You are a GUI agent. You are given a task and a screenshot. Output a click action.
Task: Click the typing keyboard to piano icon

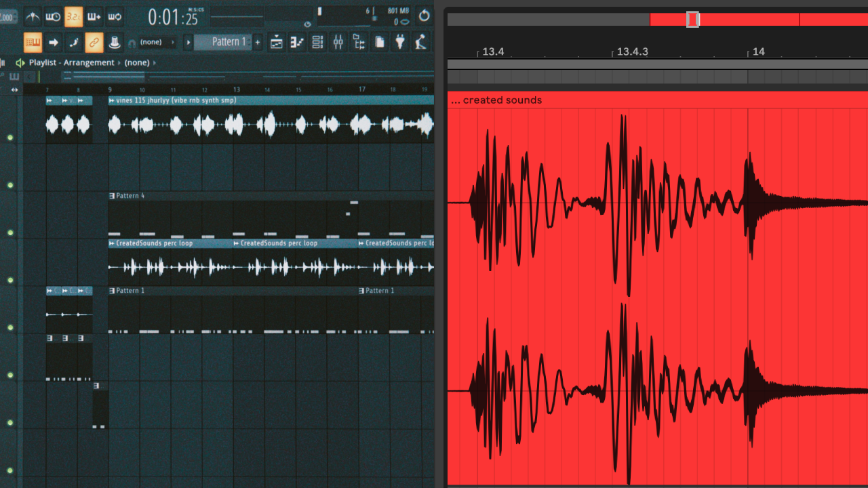[33, 42]
